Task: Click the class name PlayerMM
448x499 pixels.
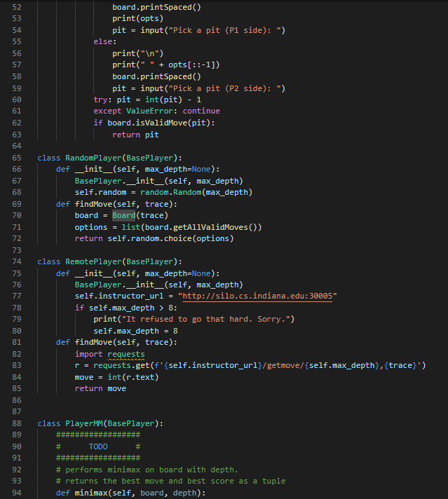Action: tap(84, 423)
